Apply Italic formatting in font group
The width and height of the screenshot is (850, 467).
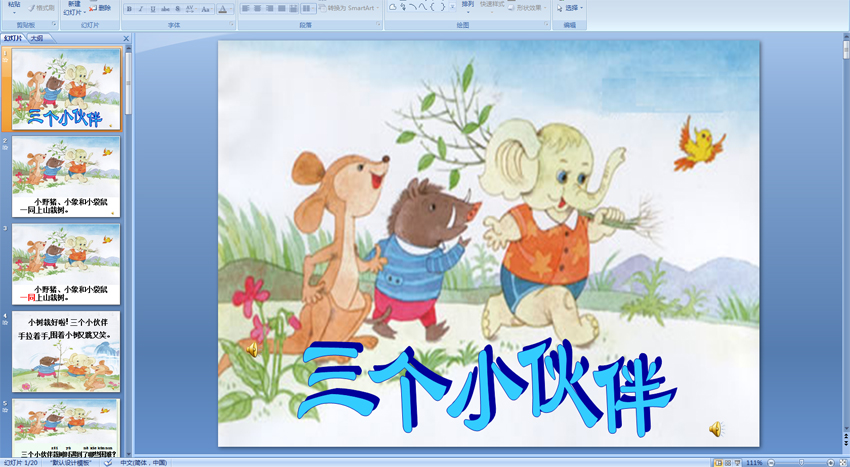click(x=140, y=9)
